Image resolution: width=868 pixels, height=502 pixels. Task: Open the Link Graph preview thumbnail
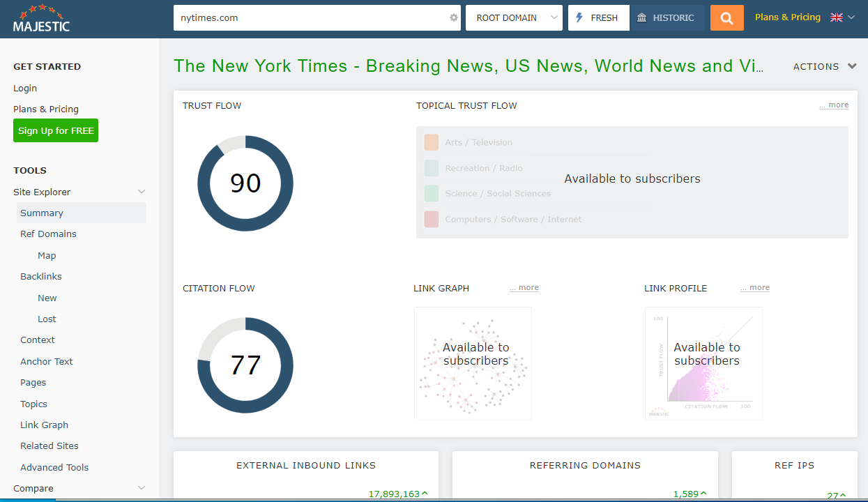coord(473,363)
